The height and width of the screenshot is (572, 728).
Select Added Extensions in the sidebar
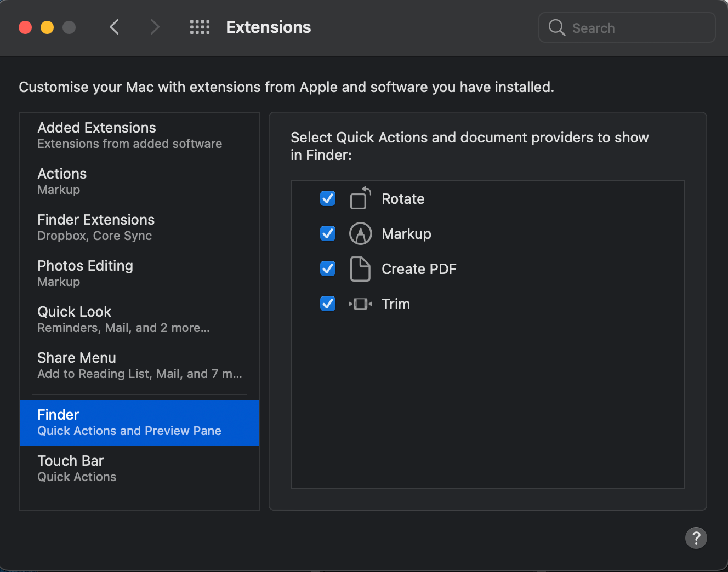(139, 135)
